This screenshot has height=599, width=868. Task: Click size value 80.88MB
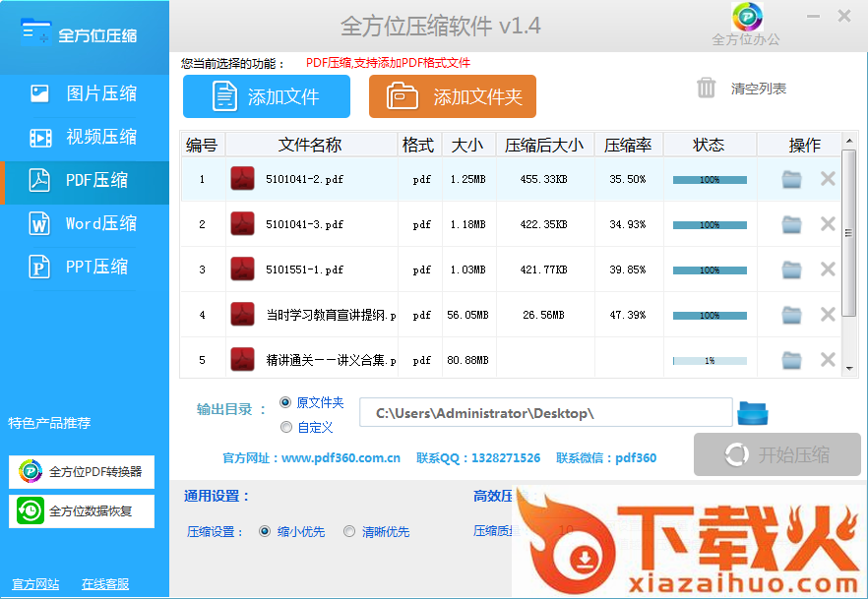click(467, 361)
